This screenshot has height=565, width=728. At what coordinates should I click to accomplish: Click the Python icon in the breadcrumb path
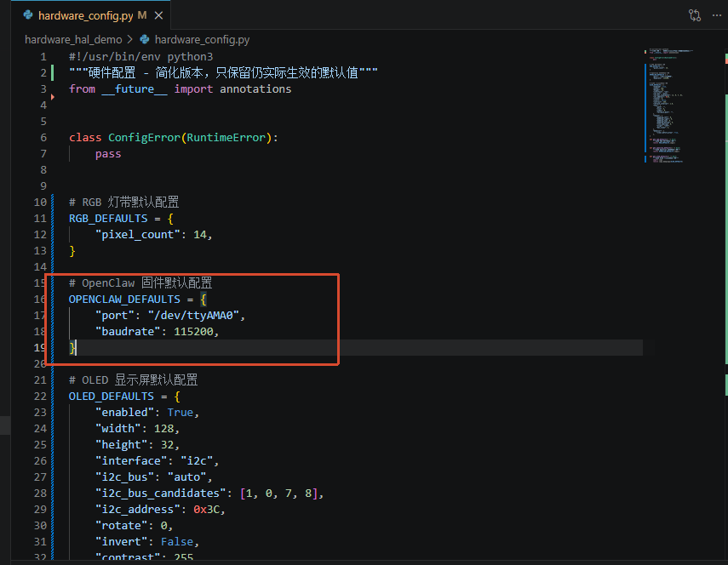145,39
